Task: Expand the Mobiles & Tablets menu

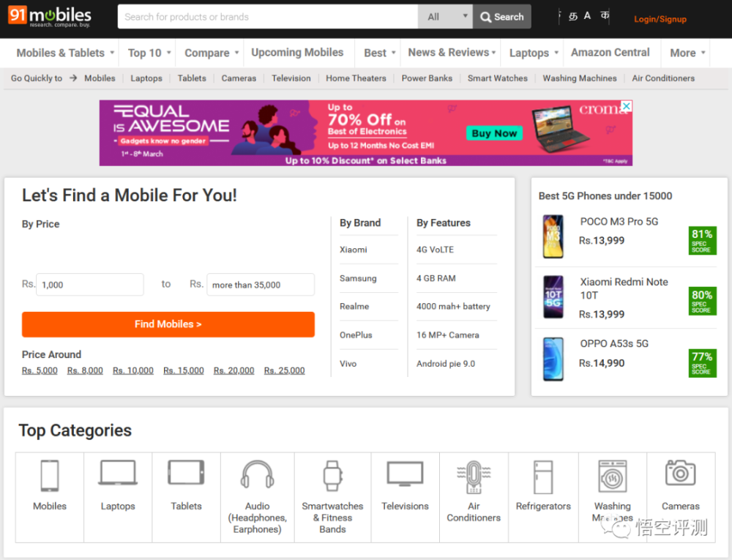Action: coord(65,53)
